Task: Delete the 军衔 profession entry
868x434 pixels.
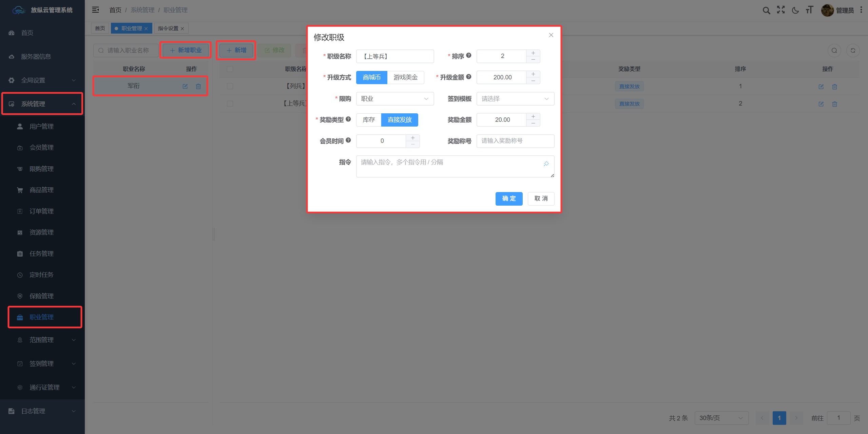Action: [198, 86]
